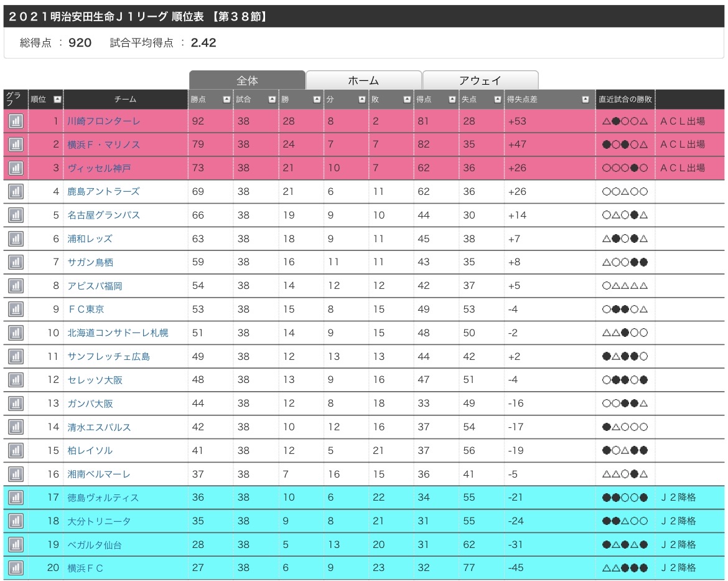
Task: Sort table by 得失点差 column arrow
Action: pyautogui.click(x=586, y=100)
